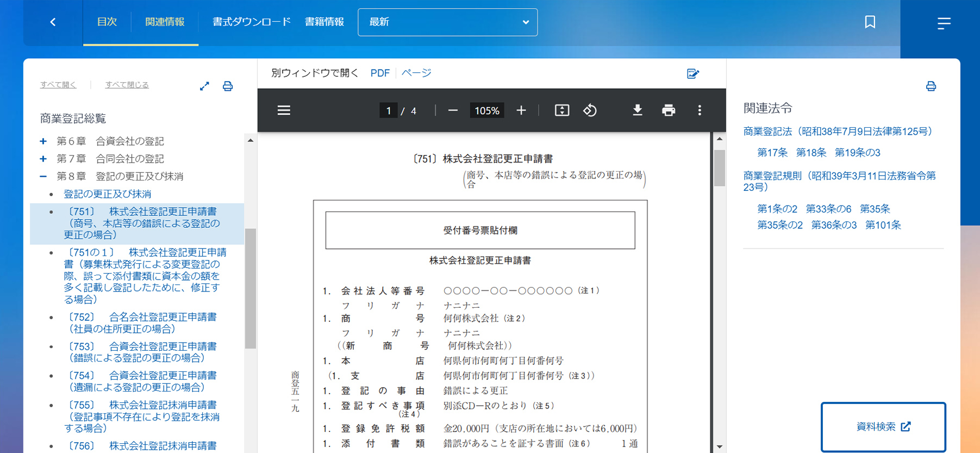The width and height of the screenshot is (980, 453).
Task: Open 第1条の2 link
Action: (777, 209)
